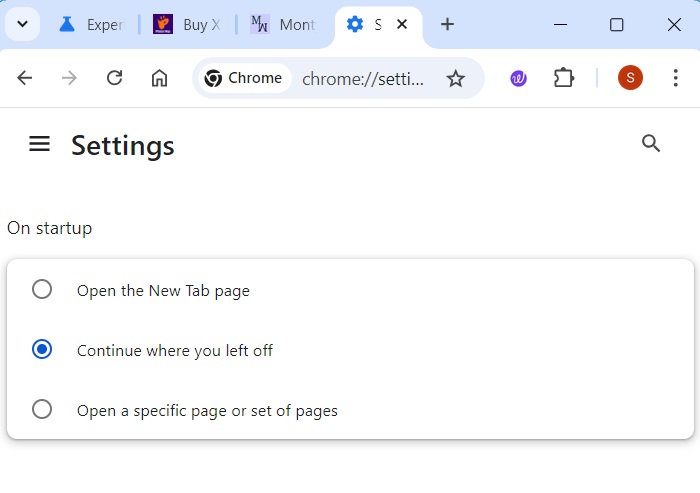Switch to the Exper tab

[92, 24]
